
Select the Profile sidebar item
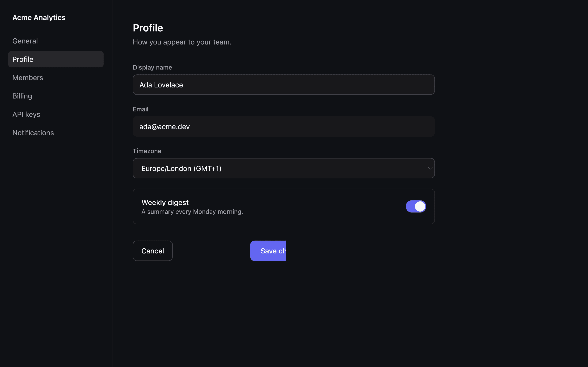[56, 59]
